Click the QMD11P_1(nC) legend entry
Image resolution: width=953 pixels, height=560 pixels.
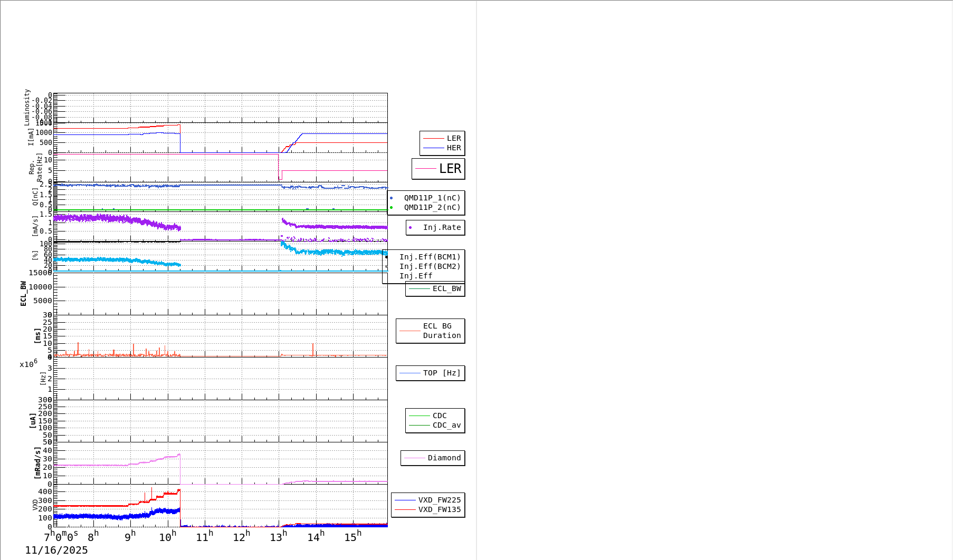click(432, 198)
